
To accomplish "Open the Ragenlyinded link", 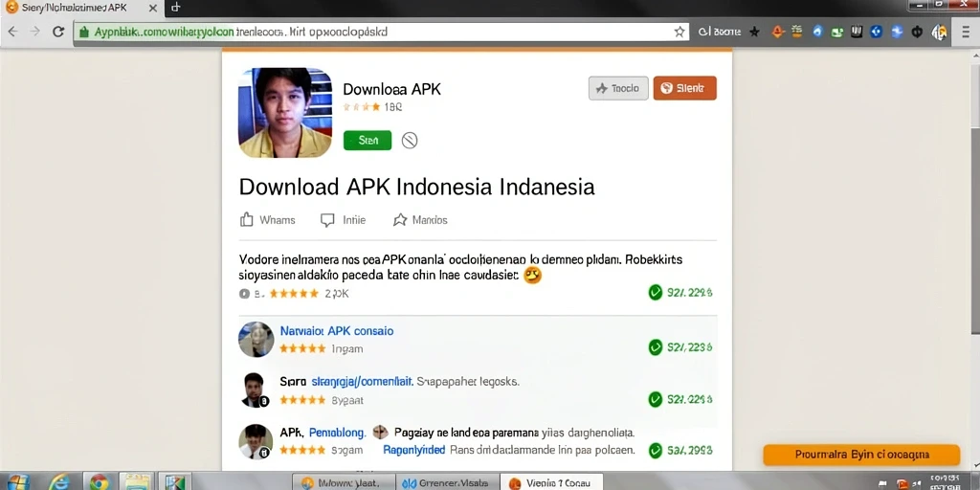I will (x=413, y=450).
